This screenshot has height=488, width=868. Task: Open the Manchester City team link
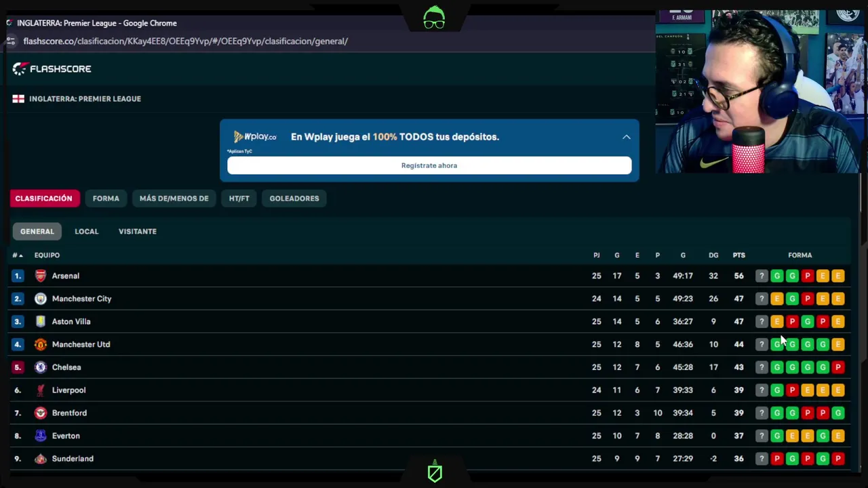(x=82, y=299)
